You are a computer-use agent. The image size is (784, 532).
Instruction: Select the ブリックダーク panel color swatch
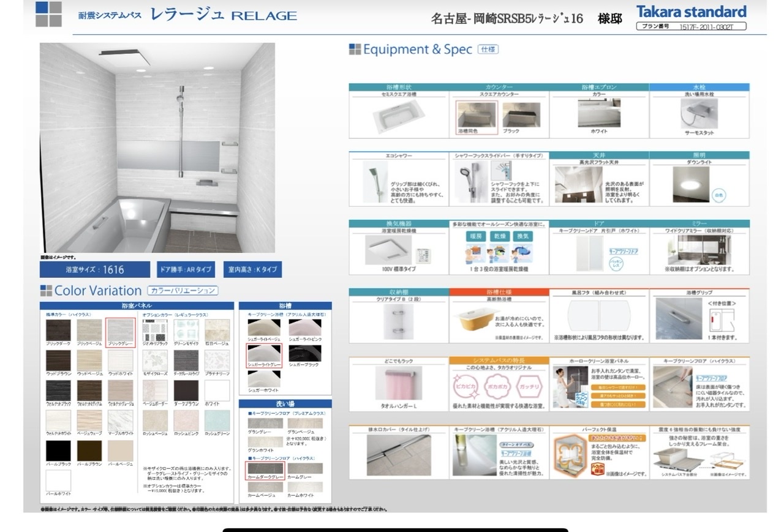point(58,329)
